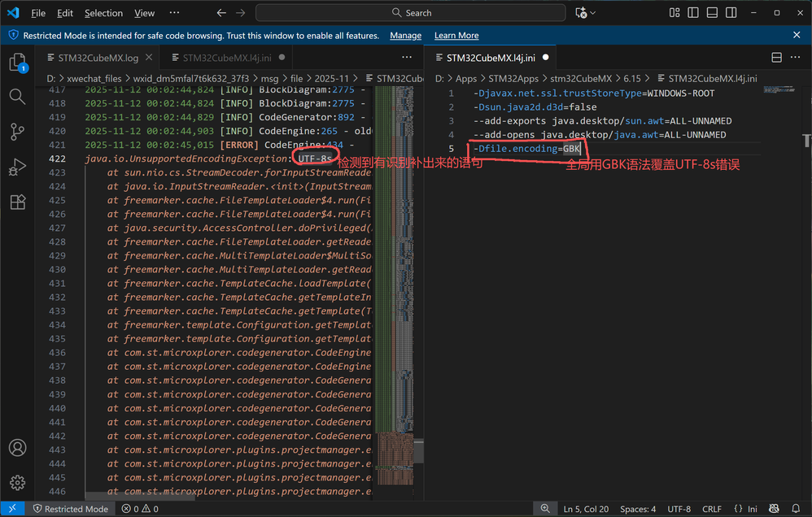
Task: Change indentation via Spaces: 4
Action: (x=638, y=509)
